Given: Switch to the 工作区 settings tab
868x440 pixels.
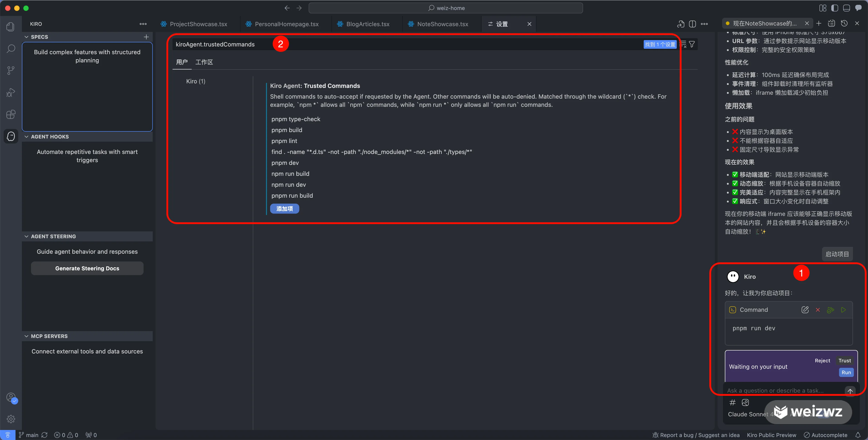Looking at the screenshot, I should (204, 62).
